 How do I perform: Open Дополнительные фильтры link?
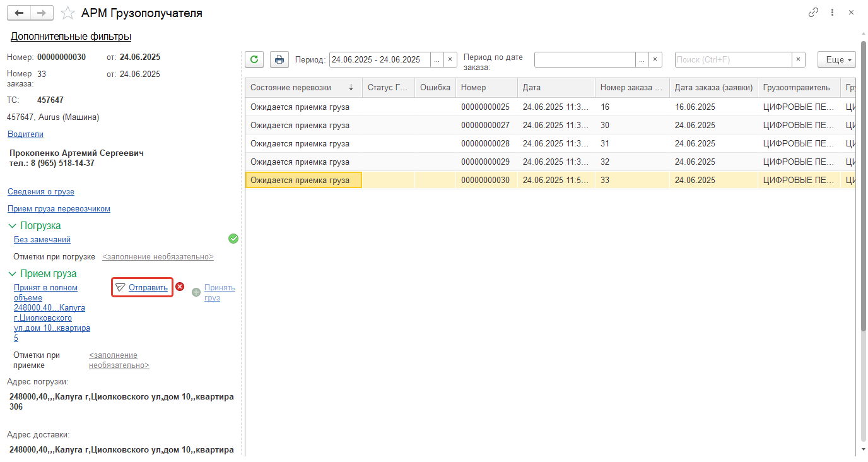pos(71,37)
